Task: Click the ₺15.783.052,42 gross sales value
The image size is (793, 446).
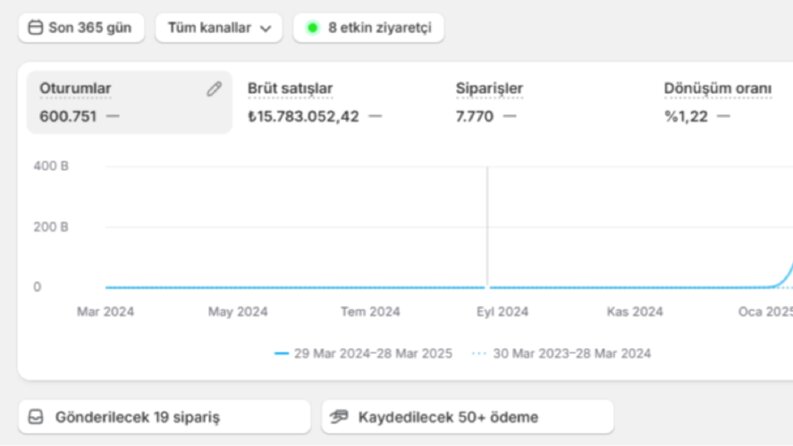Action: point(303,117)
